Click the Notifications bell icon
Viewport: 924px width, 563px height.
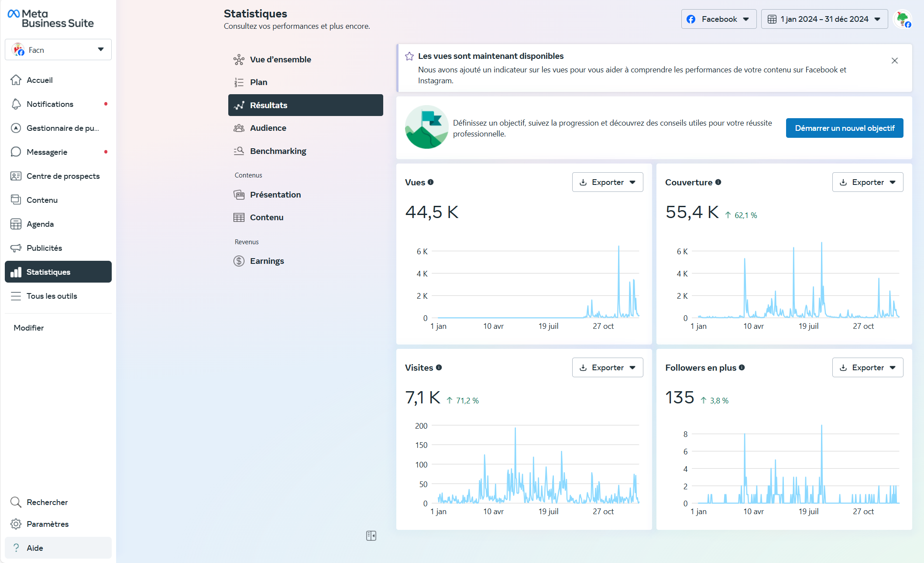tap(16, 104)
